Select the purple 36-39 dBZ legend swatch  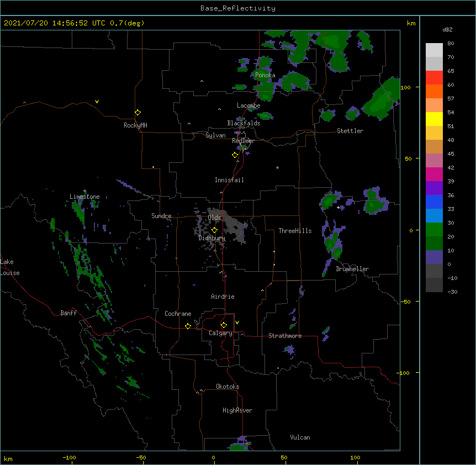[434, 188]
